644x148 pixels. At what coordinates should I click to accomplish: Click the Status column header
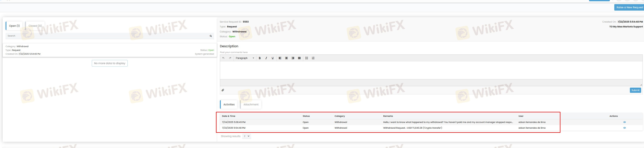306,116
